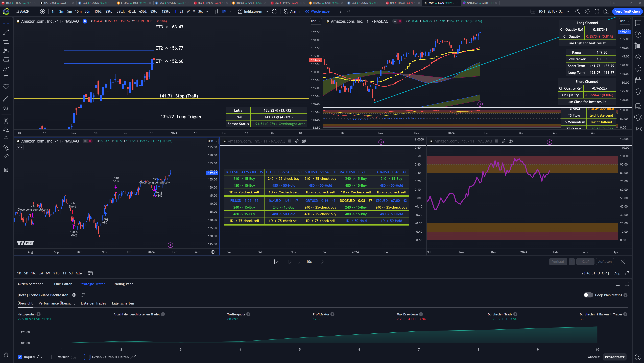This screenshot has height=363, width=644.
Task: Select the ruler measure tool
Action: tap(6, 99)
